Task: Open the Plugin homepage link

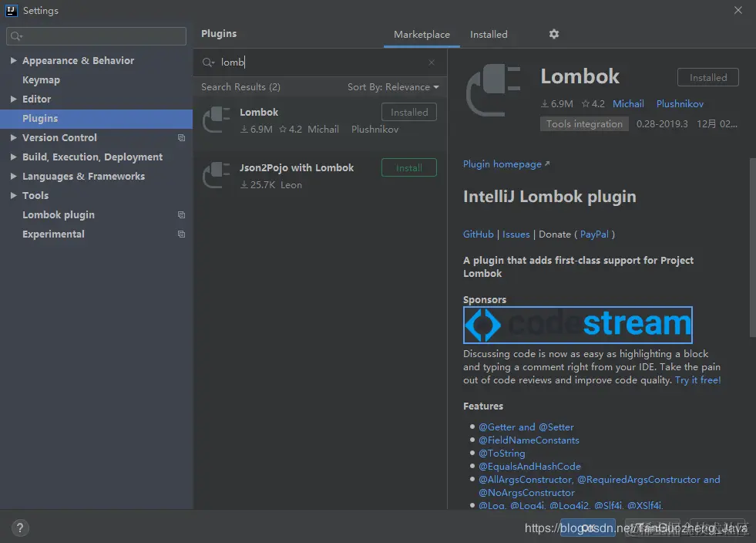Action: pos(506,164)
